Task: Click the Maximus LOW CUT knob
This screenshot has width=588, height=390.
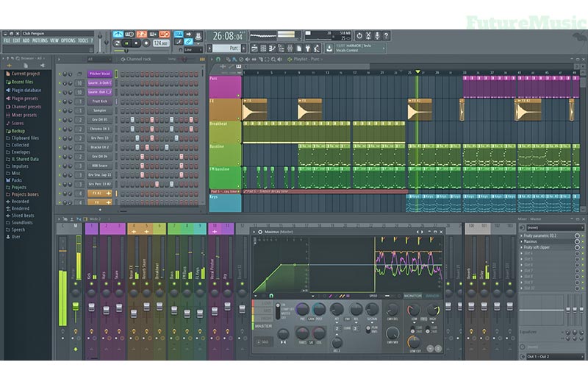Action: click(x=414, y=342)
